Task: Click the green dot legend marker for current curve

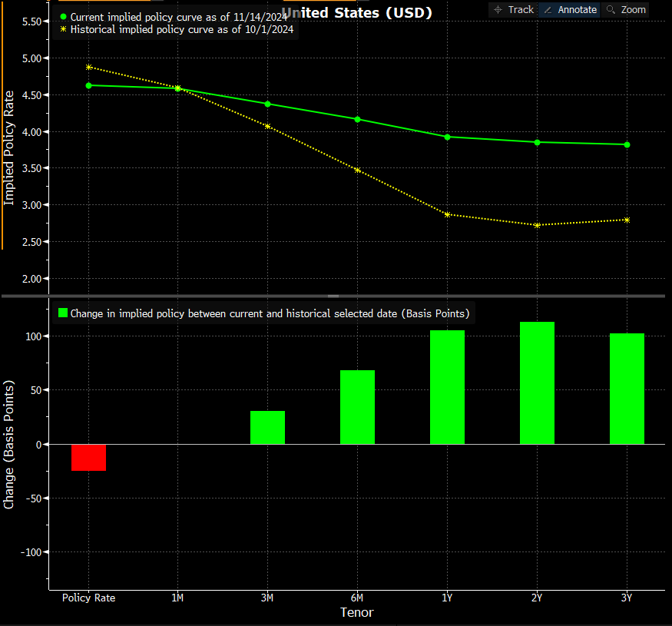Action: pos(64,17)
